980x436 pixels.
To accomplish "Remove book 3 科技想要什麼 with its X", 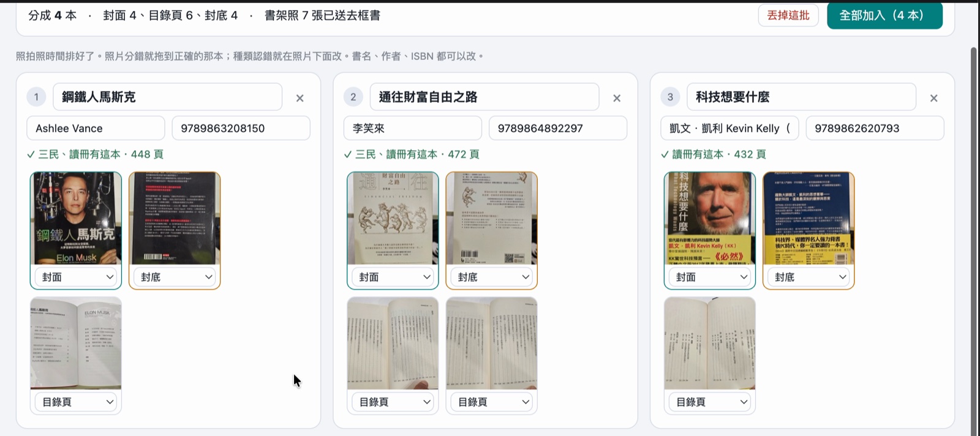I will pyautogui.click(x=933, y=98).
